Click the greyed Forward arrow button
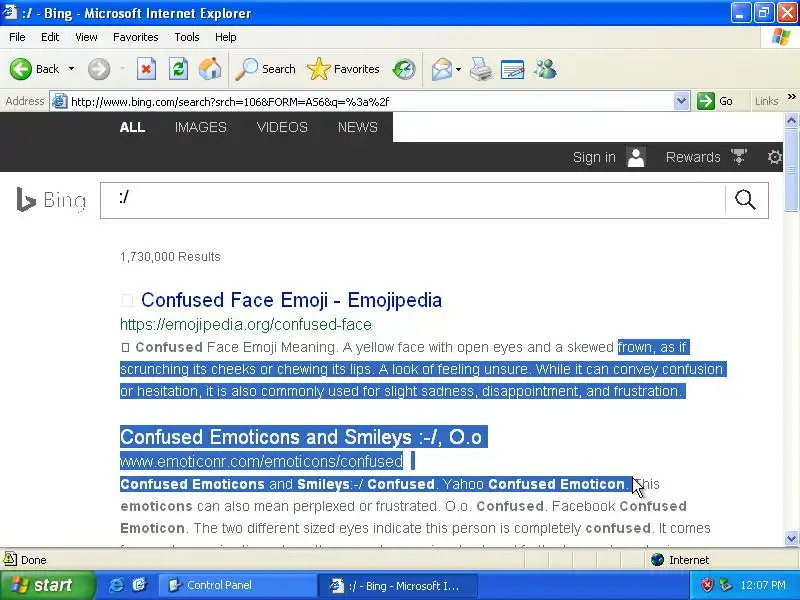 point(99,69)
